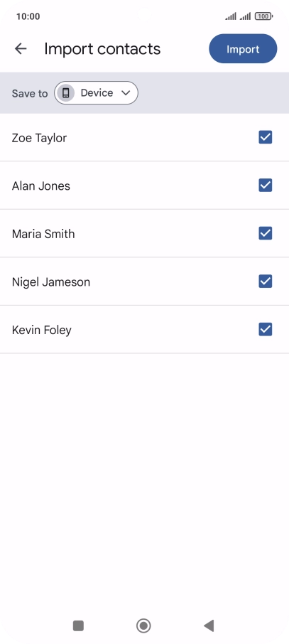Uncheck the Alan Jones checkbox
This screenshot has height=644, width=289.
265,186
